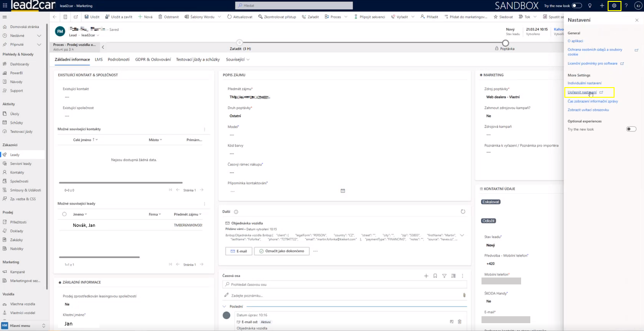Screen dimensions: 644x331
Task: Expand the Související tab dropdown
Action: [x=248, y=59]
